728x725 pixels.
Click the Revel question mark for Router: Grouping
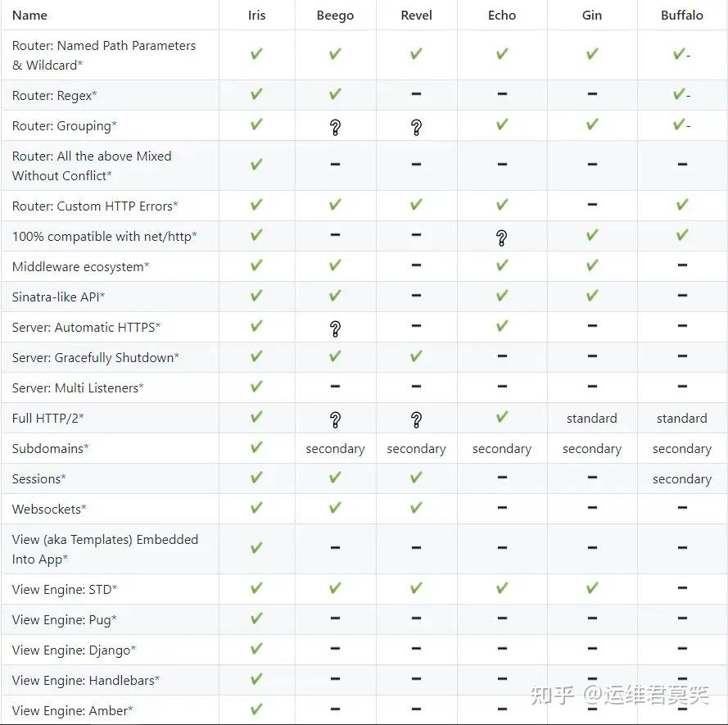[416, 127]
